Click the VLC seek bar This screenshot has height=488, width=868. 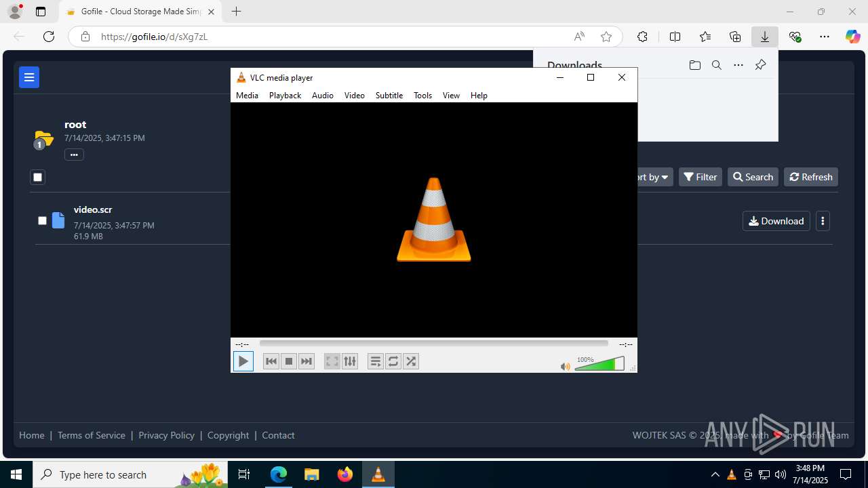click(x=434, y=344)
